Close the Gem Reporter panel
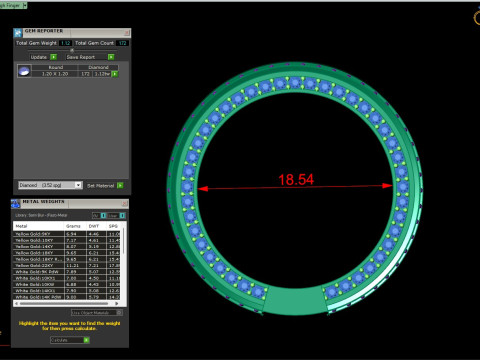Screen dimensions: 480x360 127,33
